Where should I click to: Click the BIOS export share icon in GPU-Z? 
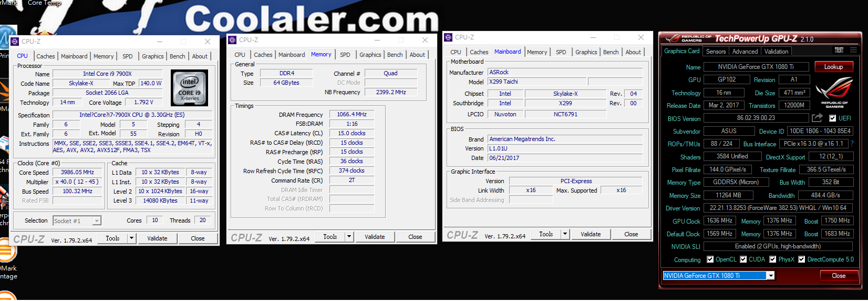point(817,118)
